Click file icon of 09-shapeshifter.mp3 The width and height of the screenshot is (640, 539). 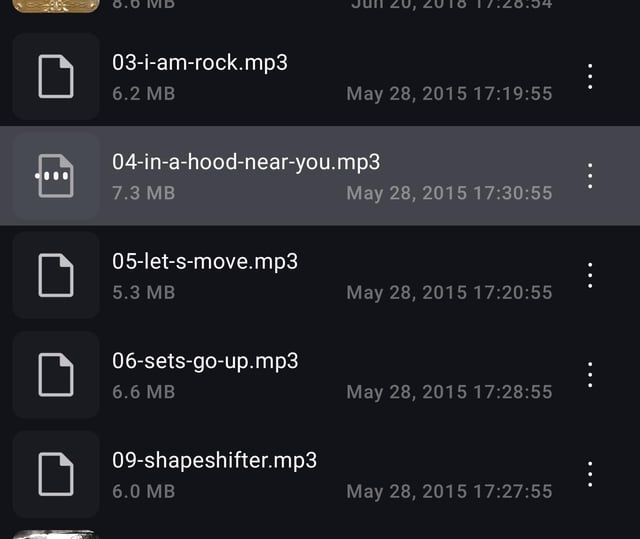56,474
